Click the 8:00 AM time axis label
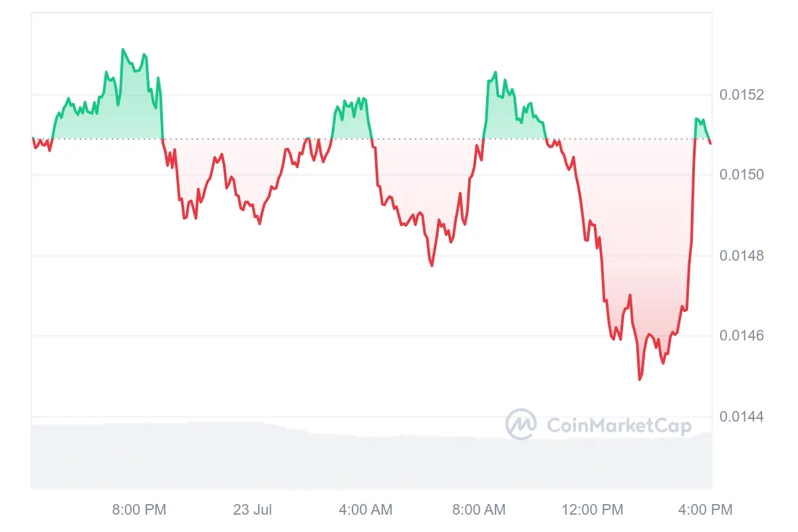 478,510
